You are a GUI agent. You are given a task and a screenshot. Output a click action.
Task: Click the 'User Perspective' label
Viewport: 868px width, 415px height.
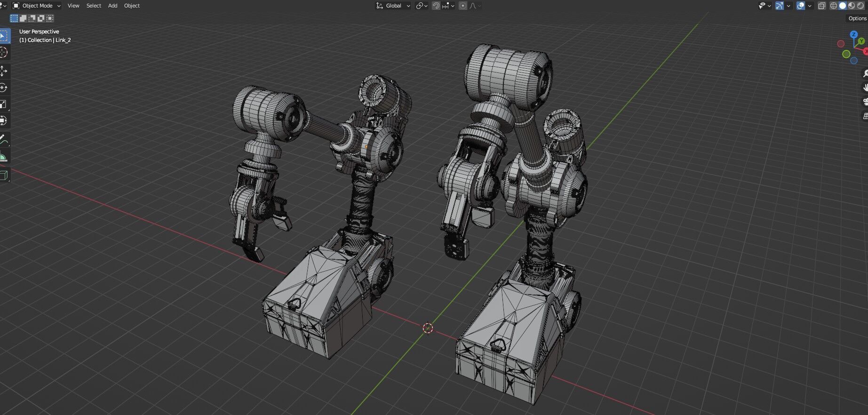(39, 32)
